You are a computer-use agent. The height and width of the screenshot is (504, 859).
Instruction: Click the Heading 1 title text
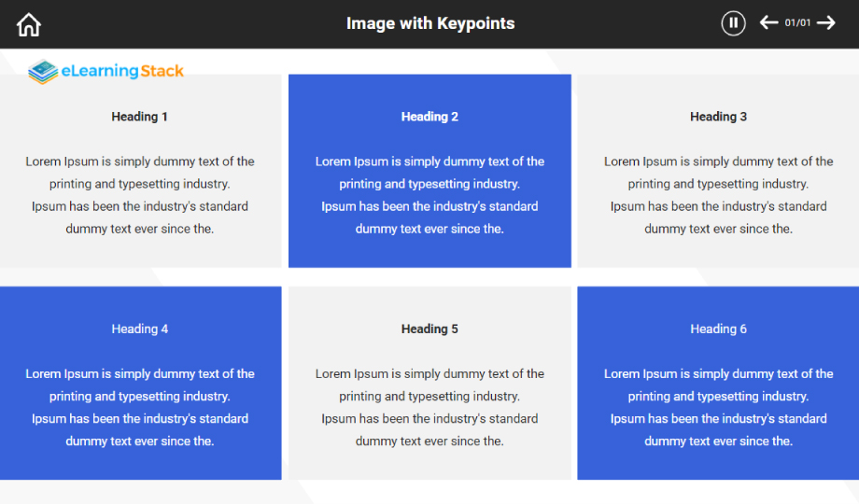pyautogui.click(x=140, y=117)
